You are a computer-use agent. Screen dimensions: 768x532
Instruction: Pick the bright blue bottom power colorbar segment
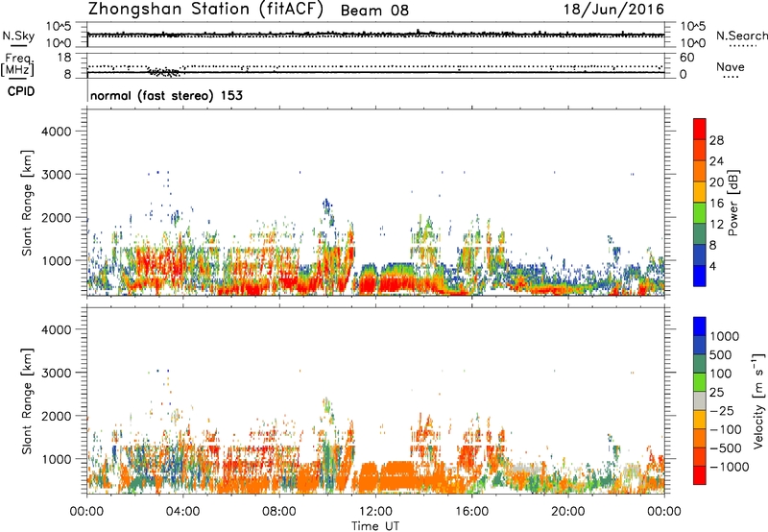(x=700, y=276)
